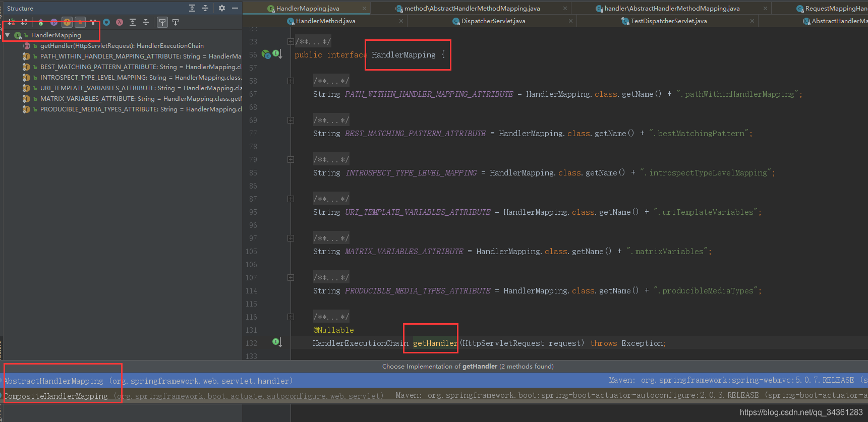
Task: Click Collapse All icon in Structure panel header
Action: click(205, 8)
